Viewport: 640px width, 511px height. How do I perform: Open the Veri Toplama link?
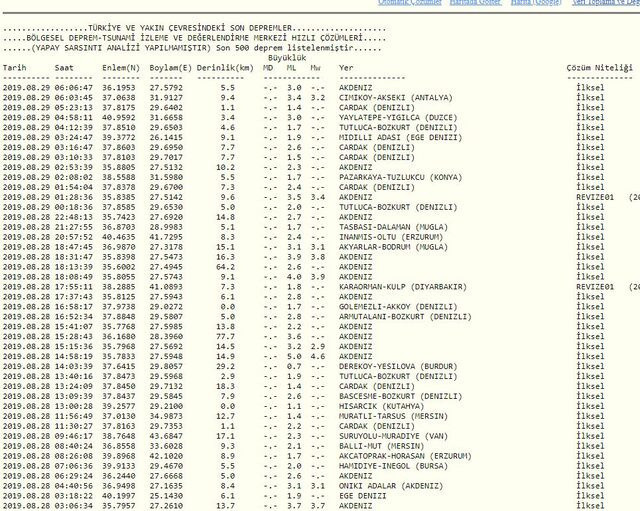click(604, 3)
